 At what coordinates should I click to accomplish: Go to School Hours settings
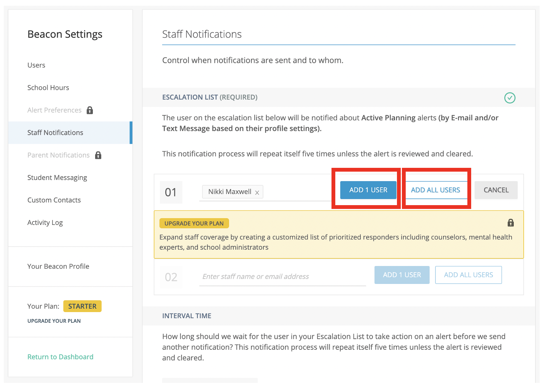pos(48,88)
